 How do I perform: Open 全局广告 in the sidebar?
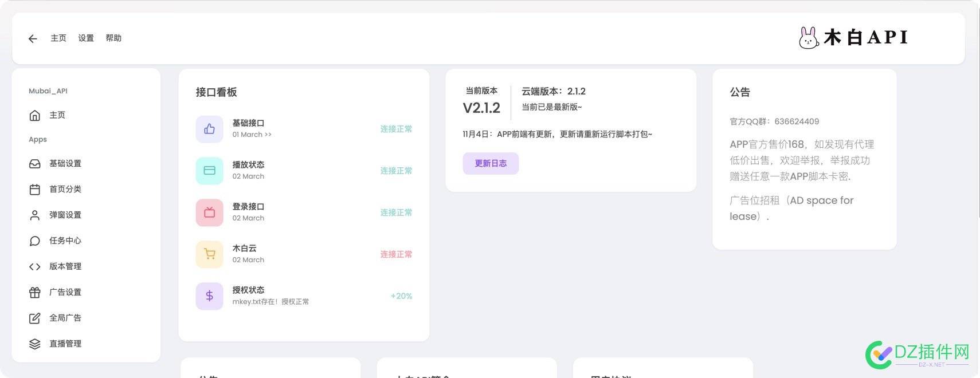(x=65, y=318)
